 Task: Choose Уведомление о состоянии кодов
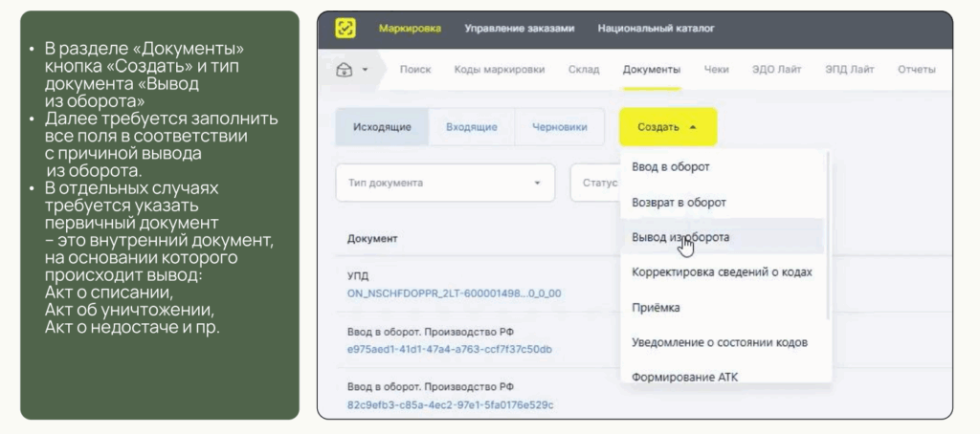(x=722, y=342)
